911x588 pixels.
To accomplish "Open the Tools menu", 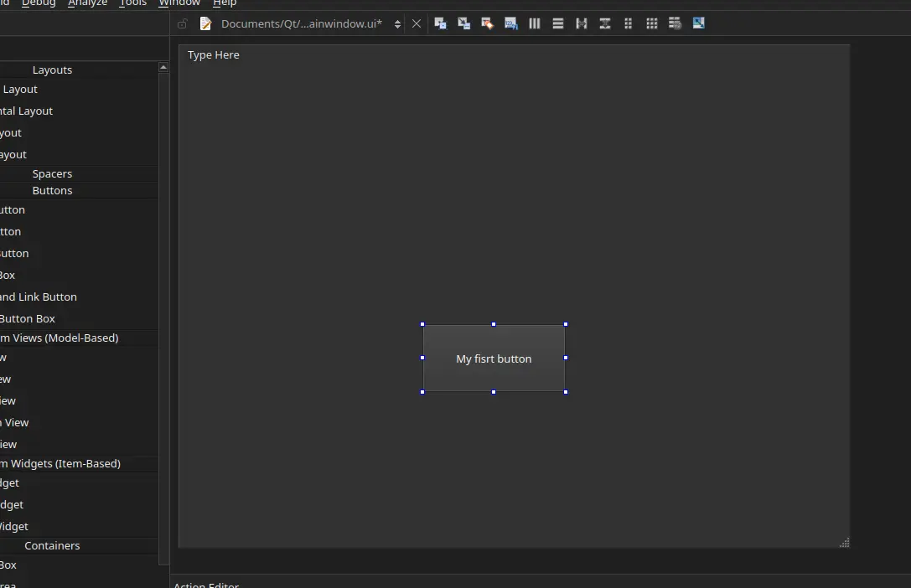I will tap(132, 3).
